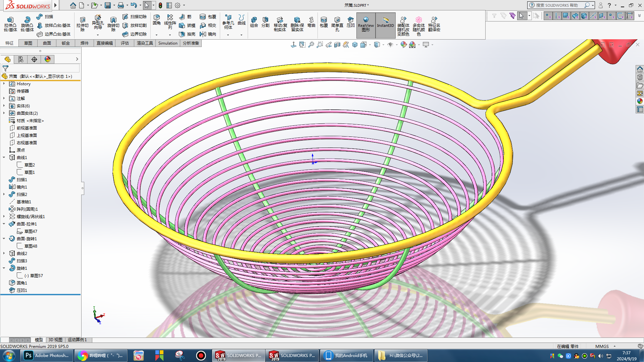Image resolution: width=644 pixels, height=362 pixels.
Task: Open the DisplayManager appearance tab
Action: 48,59
